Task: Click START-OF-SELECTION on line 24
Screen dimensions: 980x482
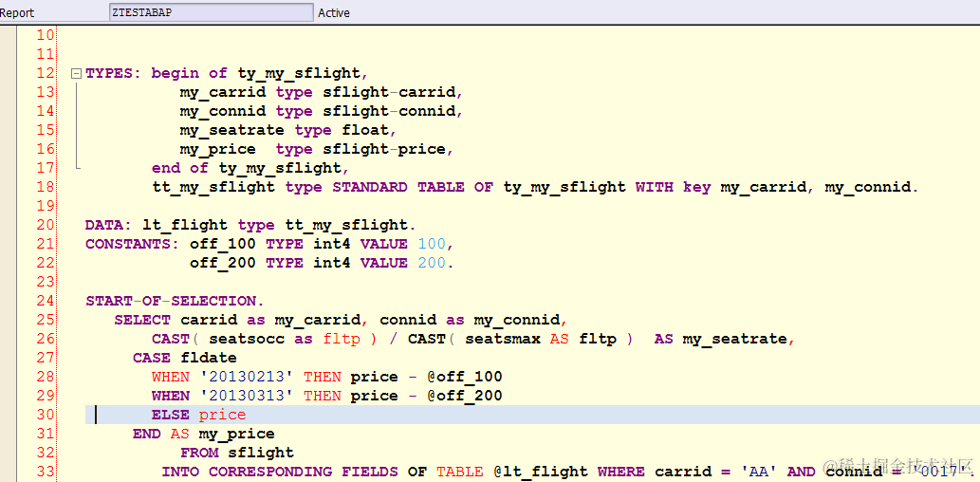Action: click(170, 301)
